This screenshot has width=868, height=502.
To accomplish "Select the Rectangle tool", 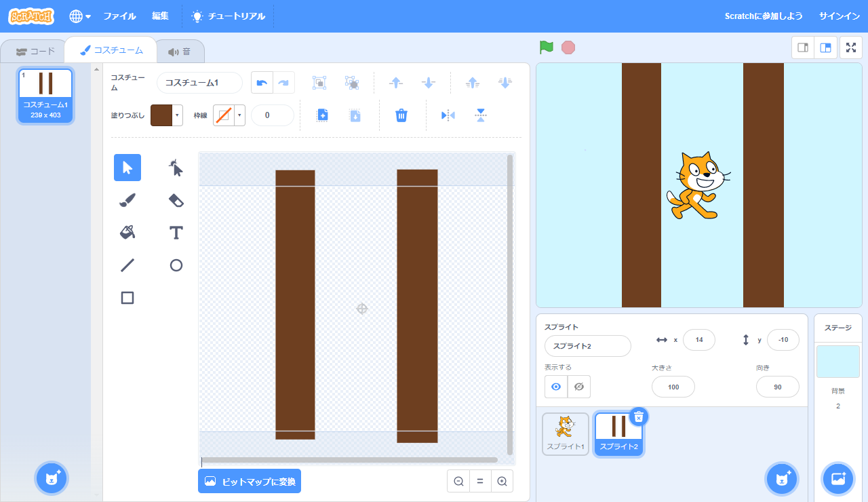I will pos(127,298).
